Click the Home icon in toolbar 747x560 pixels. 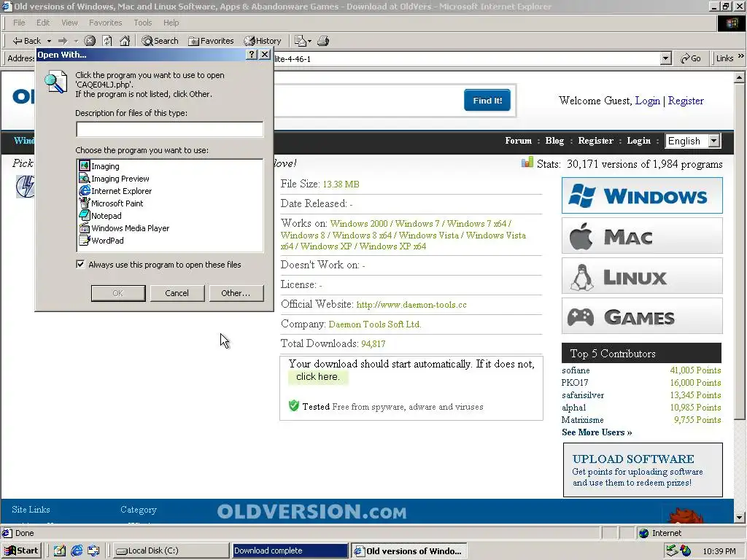click(125, 41)
